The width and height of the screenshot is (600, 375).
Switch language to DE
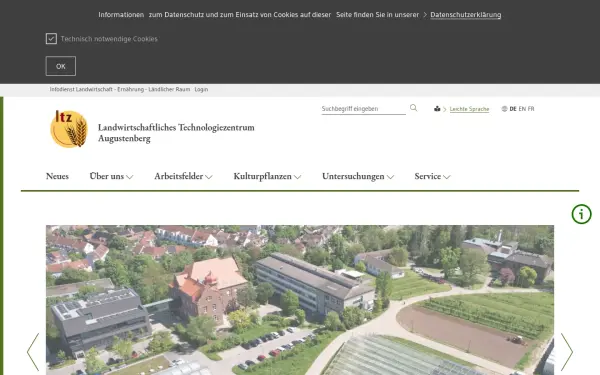point(513,109)
